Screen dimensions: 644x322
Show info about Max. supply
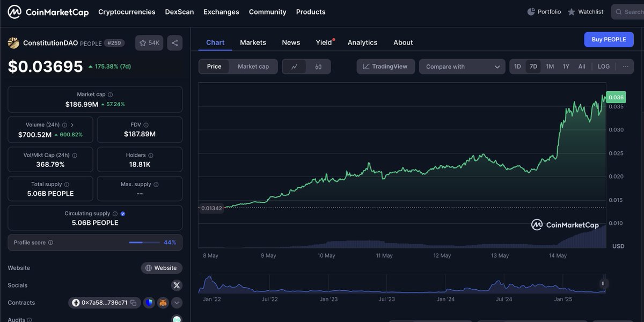(x=156, y=185)
